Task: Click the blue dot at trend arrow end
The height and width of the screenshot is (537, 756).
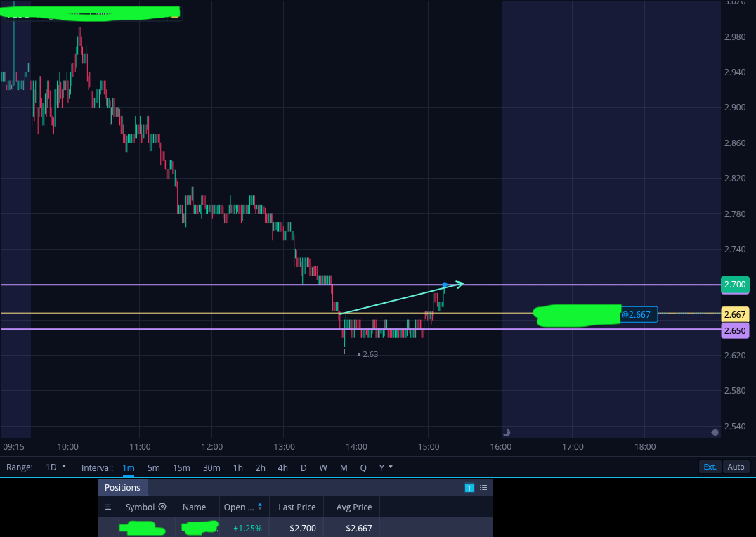Action: click(445, 285)
